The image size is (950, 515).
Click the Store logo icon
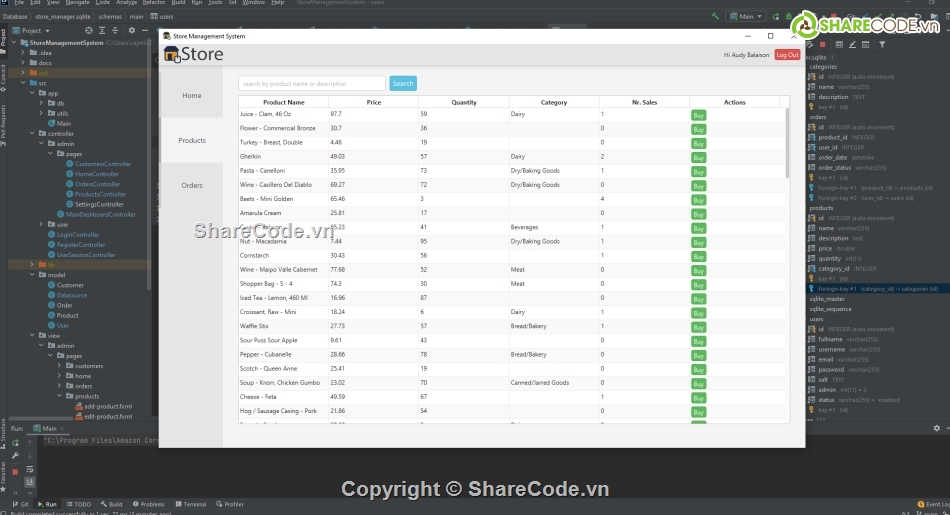171,55
